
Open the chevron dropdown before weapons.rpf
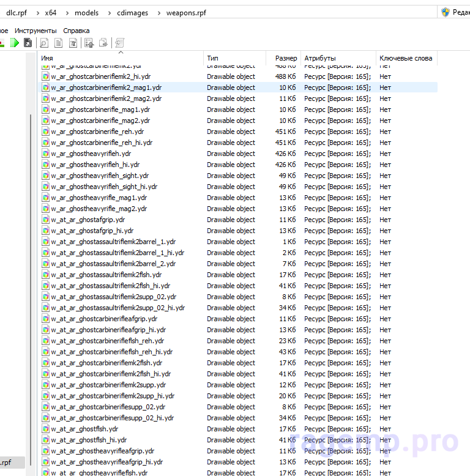pyautogui.click(x=159, y=13)
